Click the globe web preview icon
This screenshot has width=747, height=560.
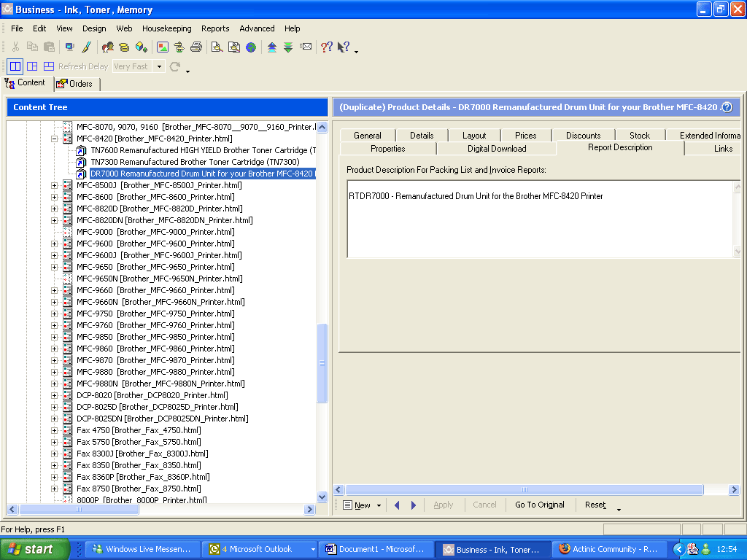[x=251, y=47]
